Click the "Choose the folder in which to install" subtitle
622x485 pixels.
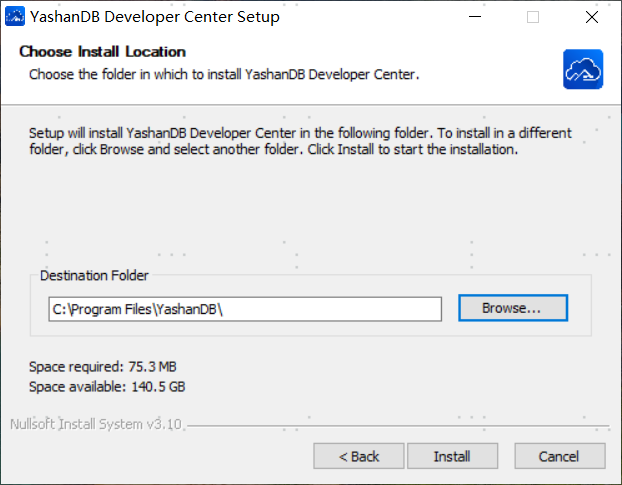point(223,74)
